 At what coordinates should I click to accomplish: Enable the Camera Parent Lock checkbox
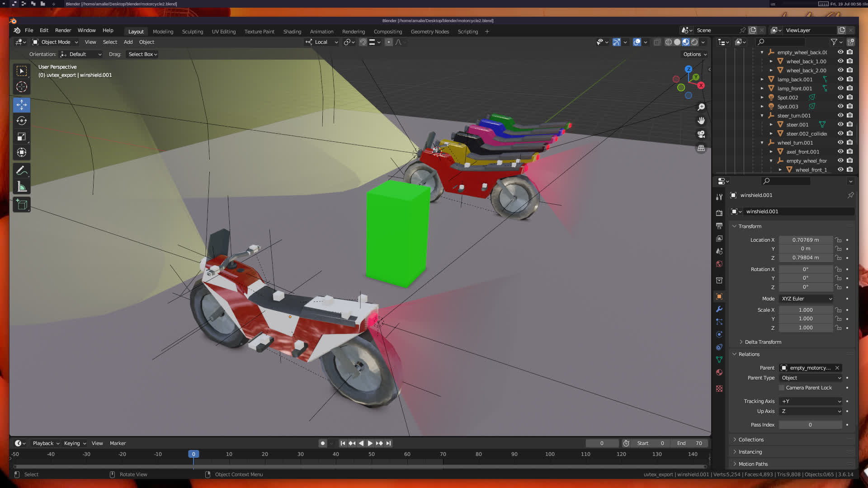point(782,388)
